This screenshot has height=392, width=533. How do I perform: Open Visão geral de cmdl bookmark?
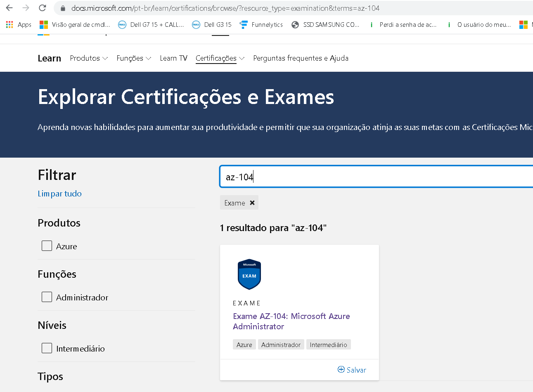click(x=75, y=25)
